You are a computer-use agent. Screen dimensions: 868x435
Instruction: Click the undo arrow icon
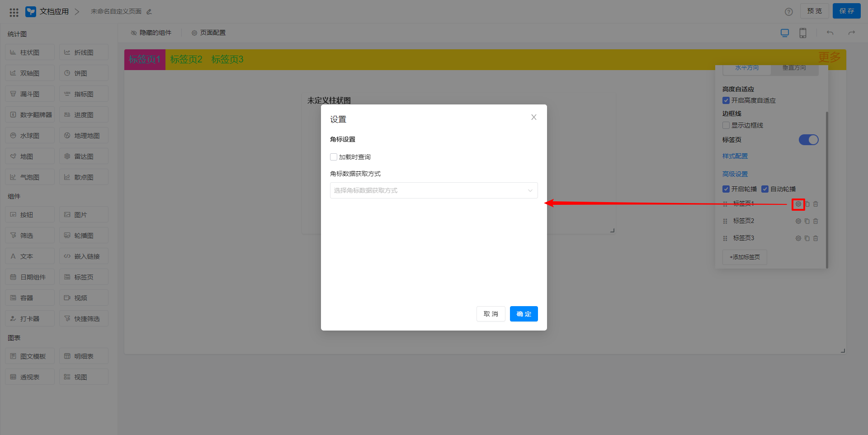[x=830, y=33]
